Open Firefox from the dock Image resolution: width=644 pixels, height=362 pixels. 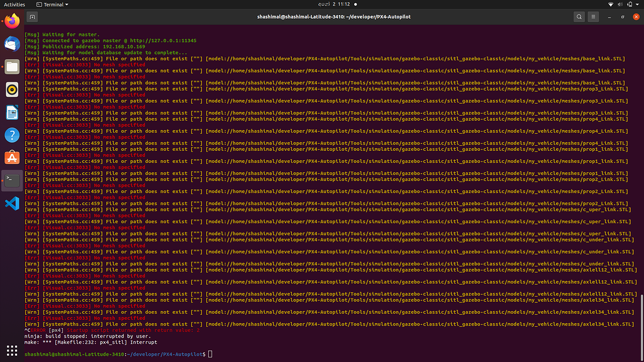12,22
